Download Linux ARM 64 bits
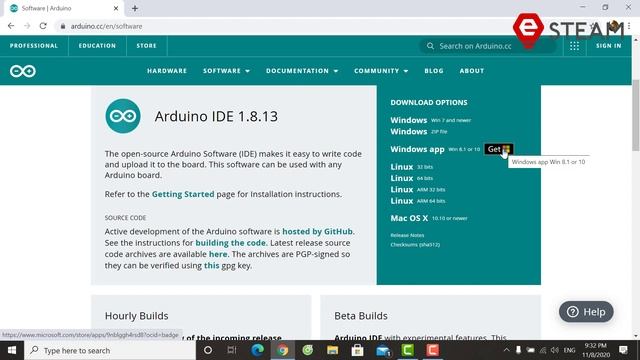Image resolution: width=640 pixels, height=360 pixels. pos(418,201)
